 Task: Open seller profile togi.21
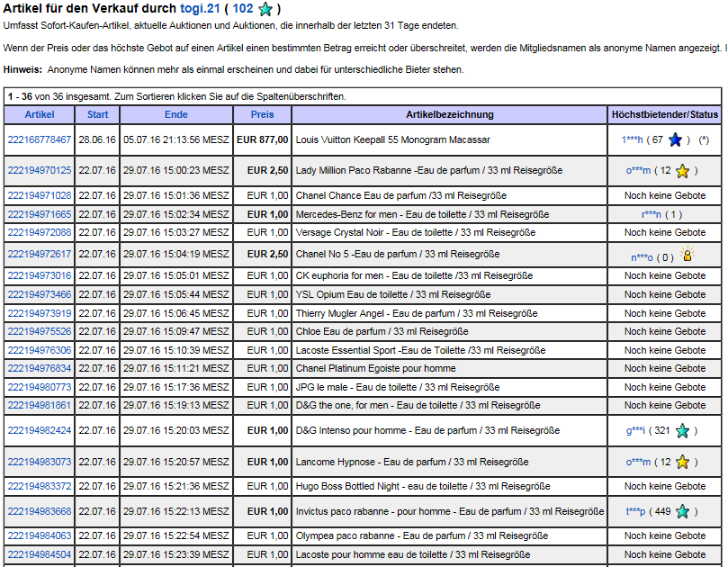click(x=200, y=8)
